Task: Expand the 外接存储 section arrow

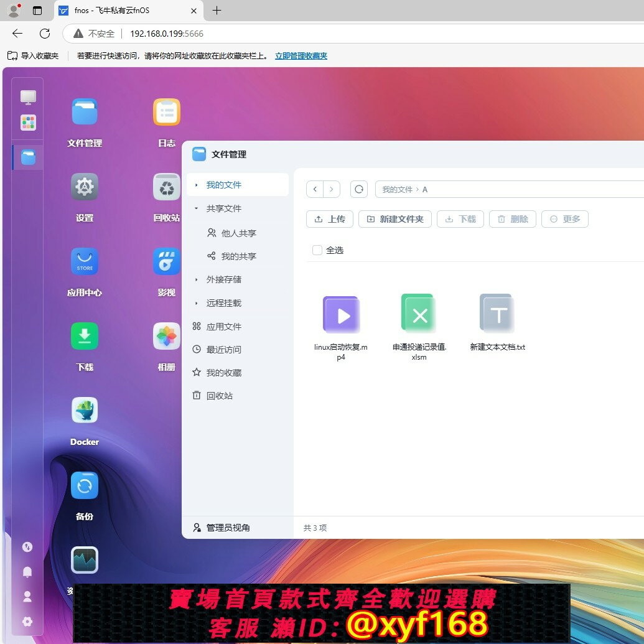Action: [197, 280]
